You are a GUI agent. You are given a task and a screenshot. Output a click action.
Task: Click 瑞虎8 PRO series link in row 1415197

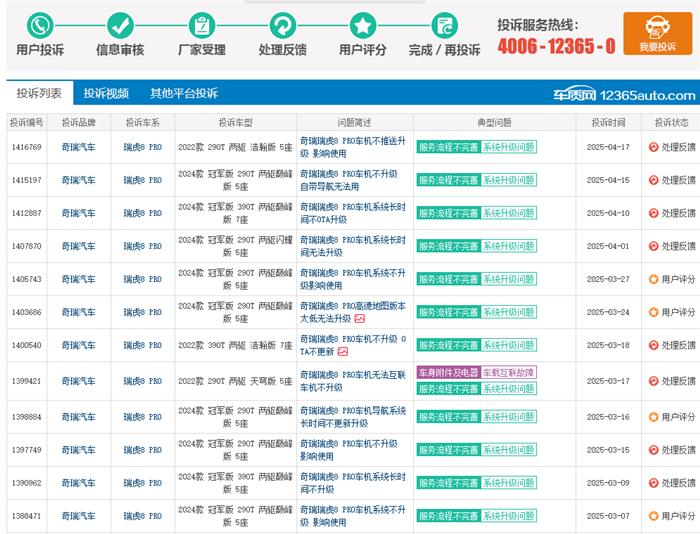click(142, 180)
